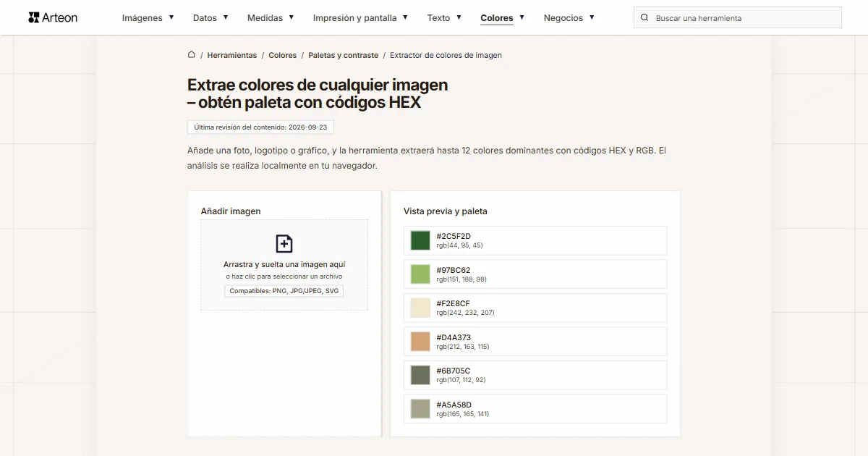The image size is (868, 456).
Task: Click the #97BC62 hex code text
Action: pyautogui.click(x=454, y=270)
